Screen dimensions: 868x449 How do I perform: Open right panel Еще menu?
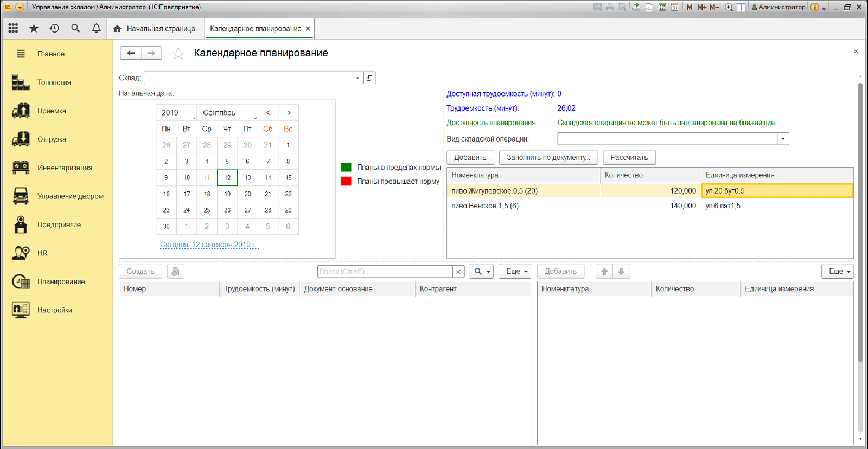click(x=838, y=271)
